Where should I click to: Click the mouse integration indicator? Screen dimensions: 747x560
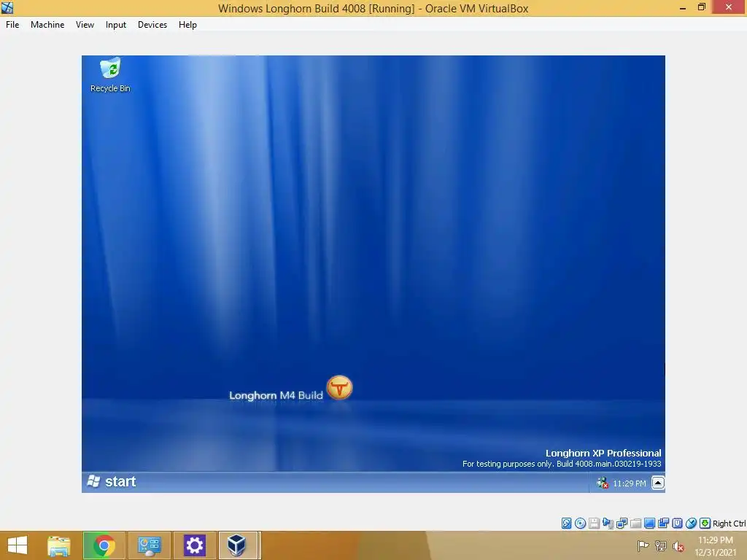tap(691, 524)
